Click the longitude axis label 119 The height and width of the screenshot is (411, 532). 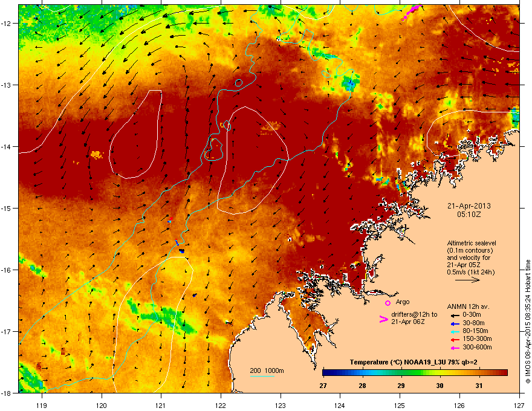[x=42, y=405]
